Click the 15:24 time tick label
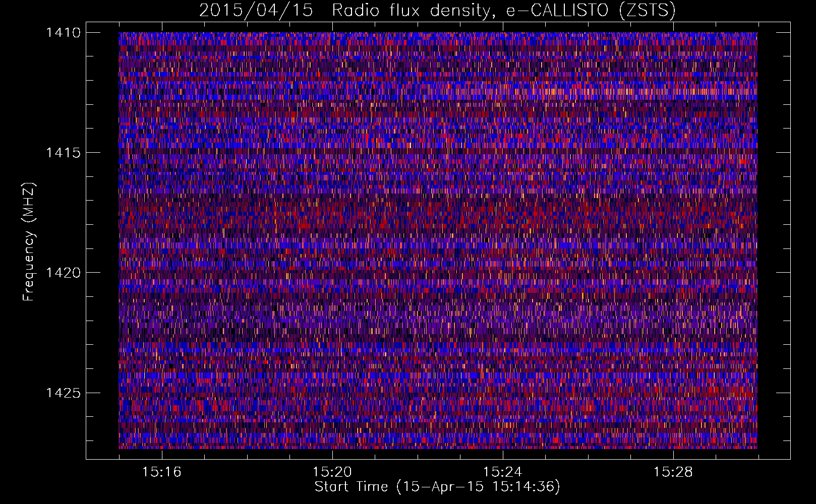816x504 pixels. pyautogui.click(x=502, y=472)
